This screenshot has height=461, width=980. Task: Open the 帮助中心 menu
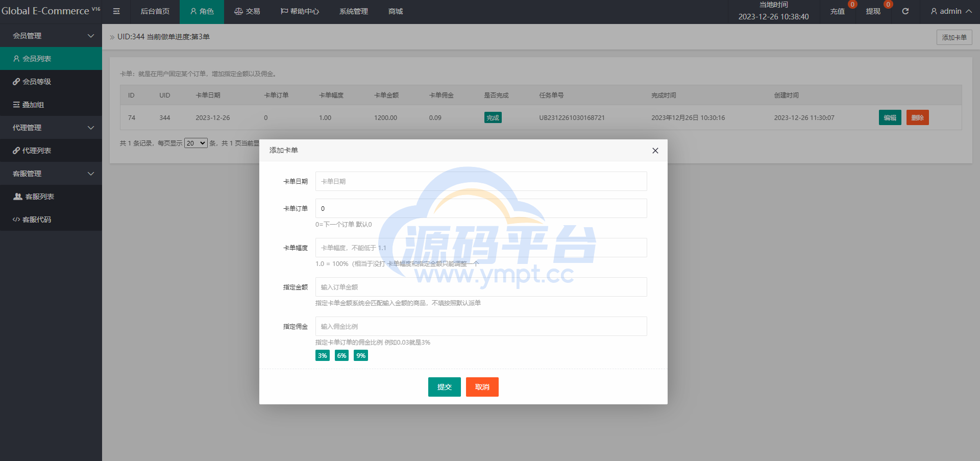point(300,11)
